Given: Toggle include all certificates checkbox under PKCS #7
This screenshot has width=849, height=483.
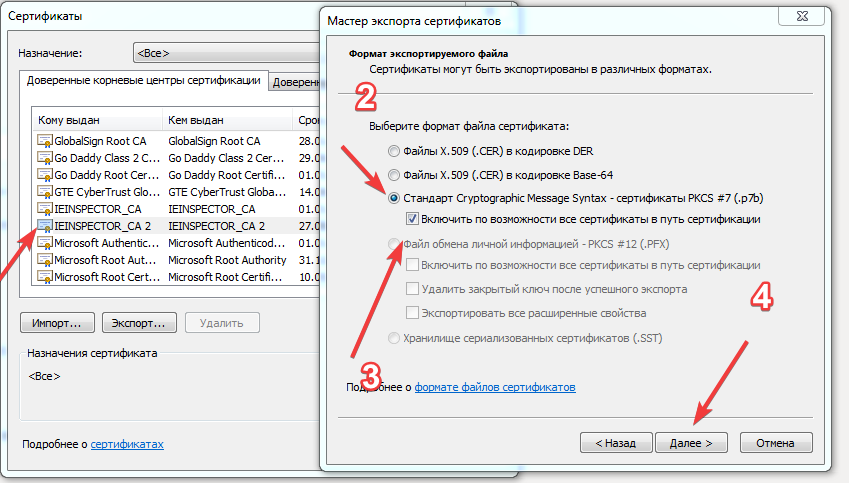Looking at the screenshot, I should (412, 219).
